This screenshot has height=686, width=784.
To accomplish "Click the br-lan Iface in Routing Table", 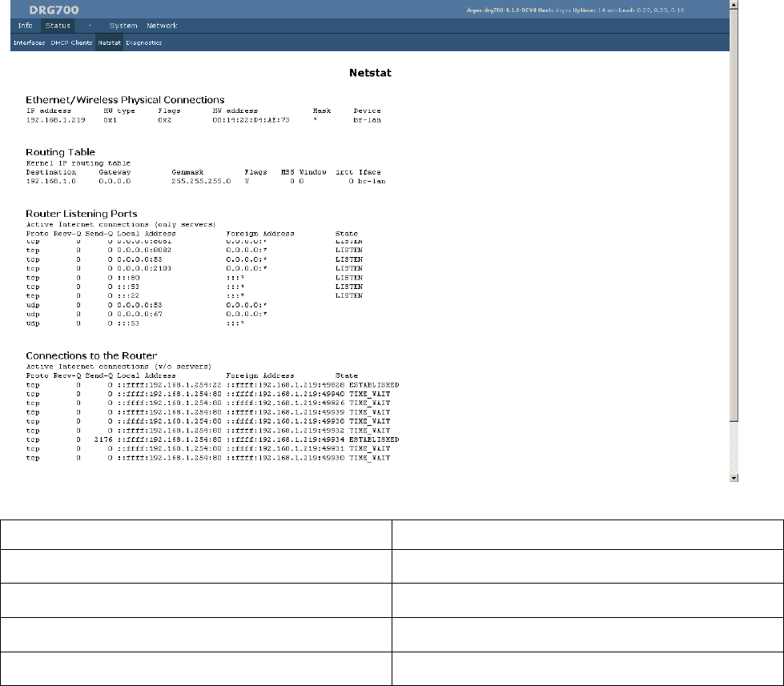I will tap(372, 182).
